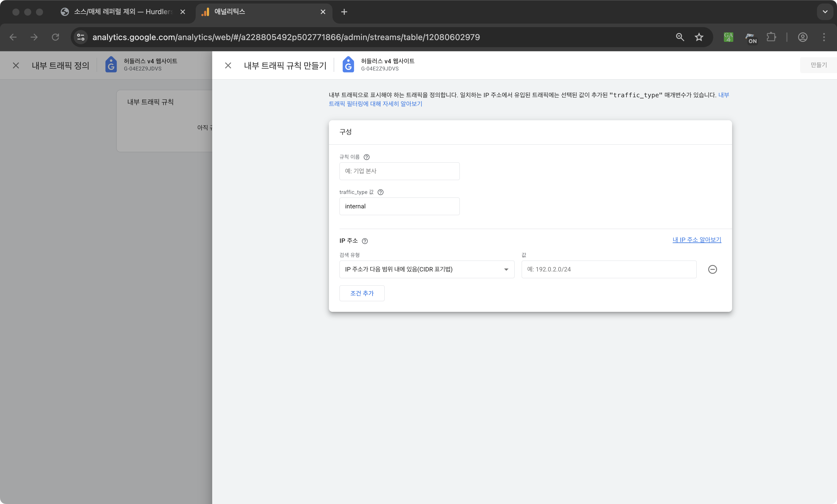Open help icon next to IP 주소
This screenshot has width=837, height=504.
365,241
